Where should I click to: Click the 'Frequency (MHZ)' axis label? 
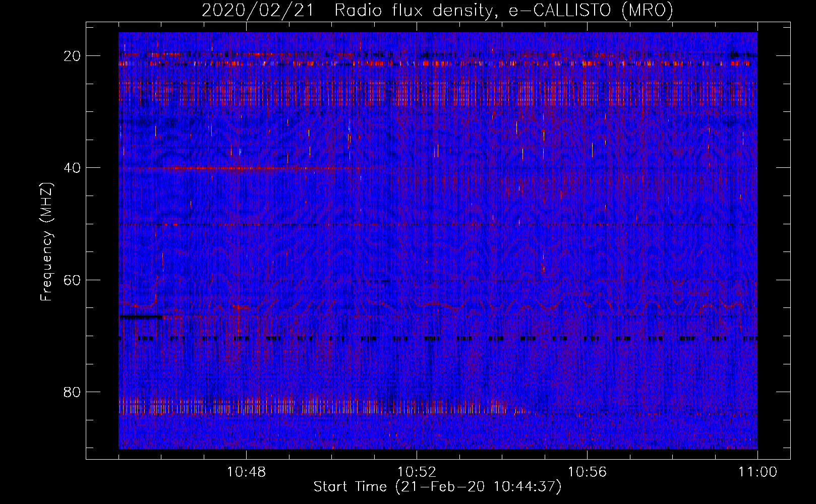[46, 241]
